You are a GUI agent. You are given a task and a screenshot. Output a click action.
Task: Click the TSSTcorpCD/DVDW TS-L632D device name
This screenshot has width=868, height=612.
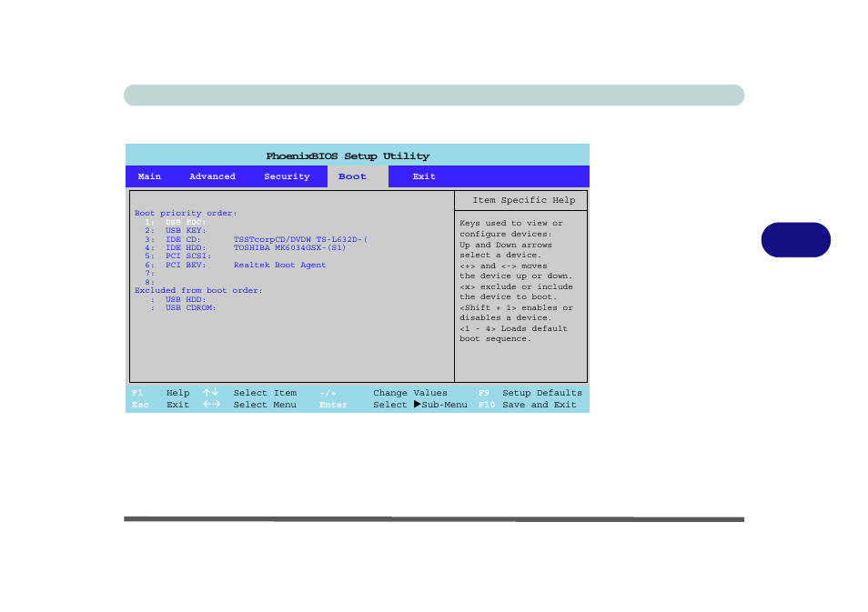click(x=300, y=239)
